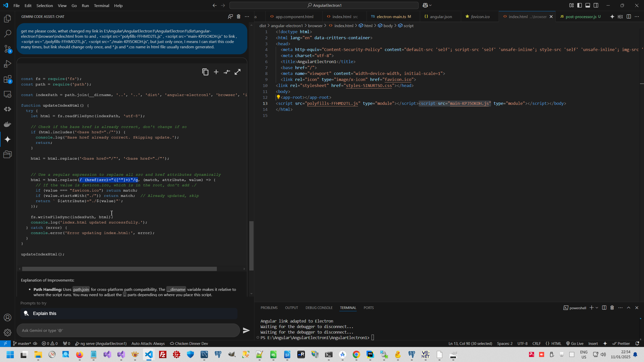Viewport: 644px width, 362px height.
Task: Click the code block horizontal scrollbar
Action: [119, 269]
